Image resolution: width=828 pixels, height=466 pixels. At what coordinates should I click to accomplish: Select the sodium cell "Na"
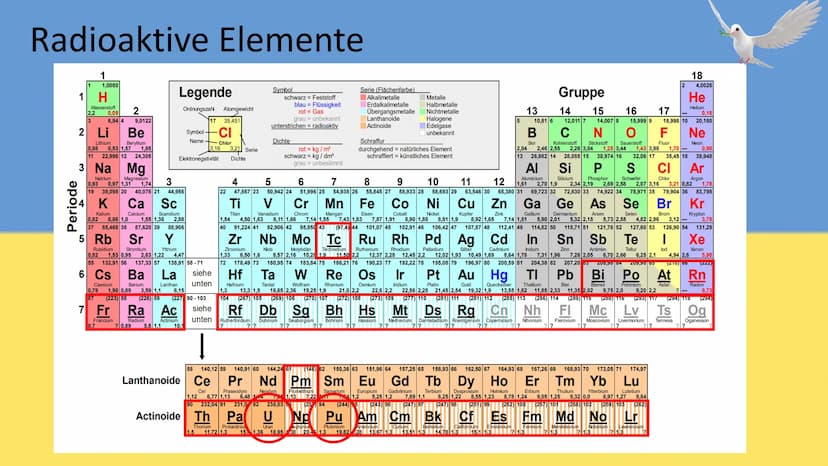click(103, 170)
